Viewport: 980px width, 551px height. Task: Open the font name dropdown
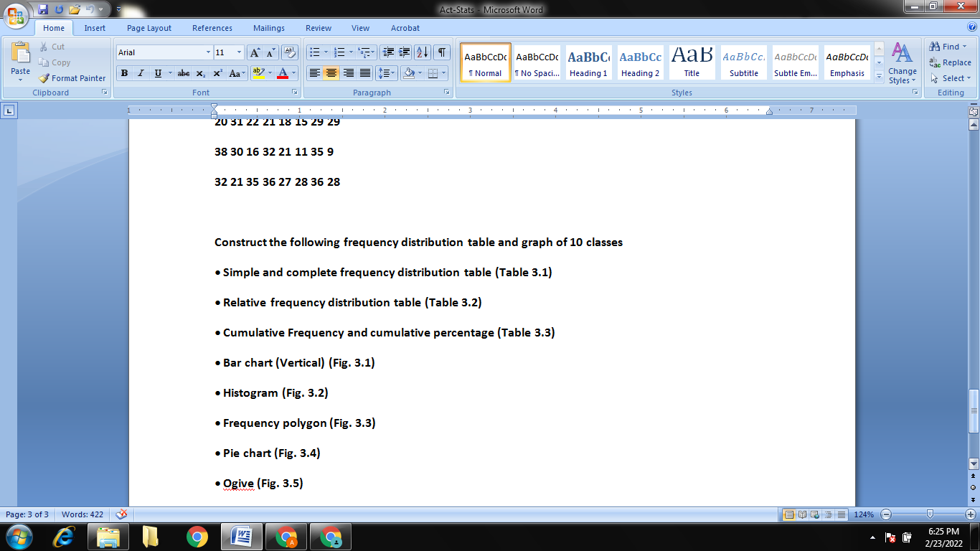[x=209, y=52]
